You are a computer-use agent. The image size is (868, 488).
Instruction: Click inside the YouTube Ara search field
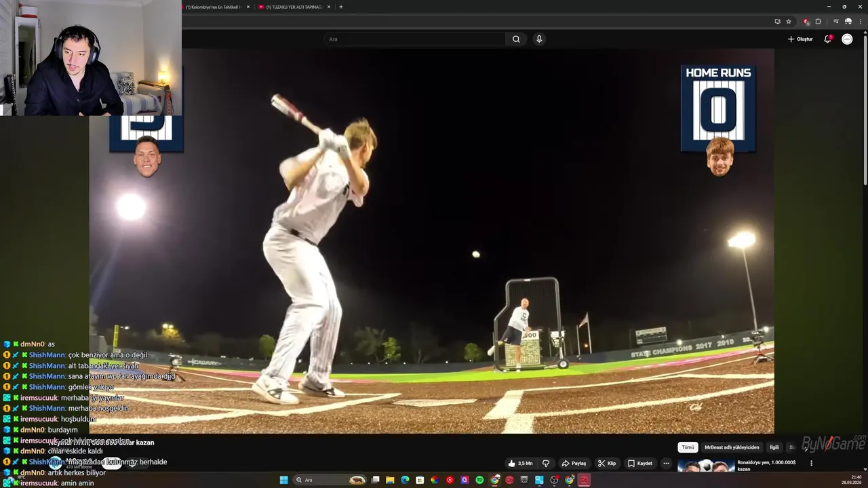(x=415, y=39)
